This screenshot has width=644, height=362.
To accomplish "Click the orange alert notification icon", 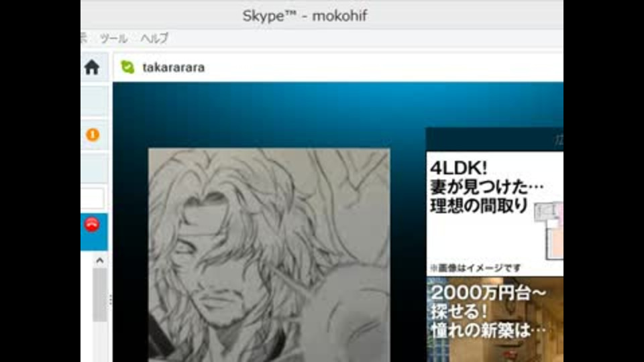I will pos(93,134).
